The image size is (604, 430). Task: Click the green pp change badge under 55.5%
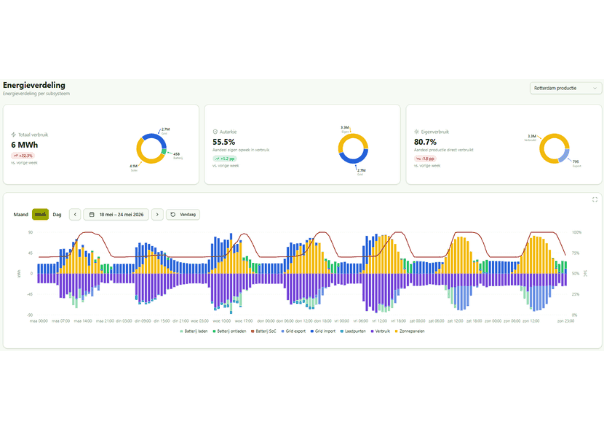coord(224,159)
